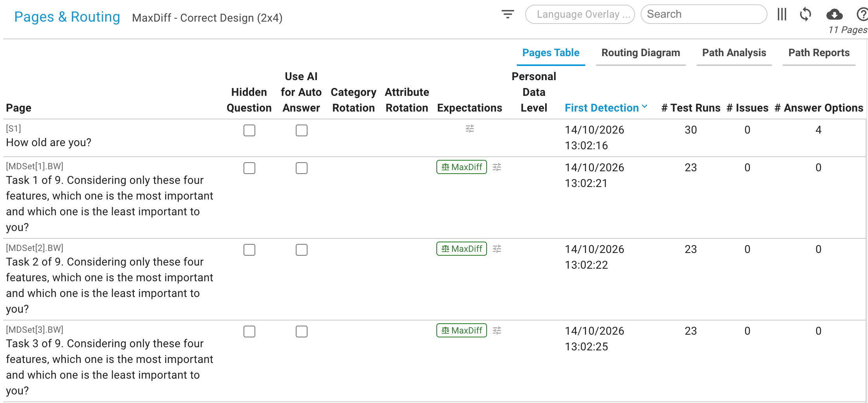
Task: Click the MaxDiff badge for MDSet[2].BW
Action: (461, 249)
